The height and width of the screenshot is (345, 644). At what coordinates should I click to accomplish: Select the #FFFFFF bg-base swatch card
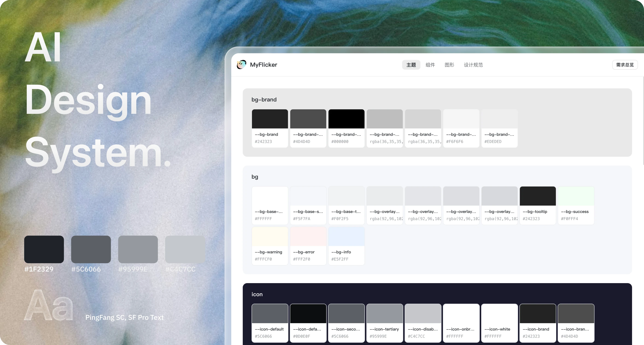(270, 205)
